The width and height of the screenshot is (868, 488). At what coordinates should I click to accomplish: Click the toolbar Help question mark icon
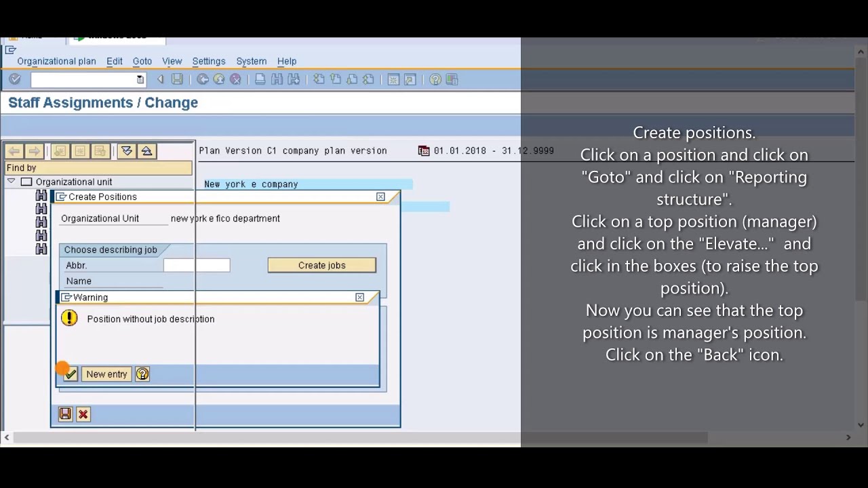[x=435, y=80]
